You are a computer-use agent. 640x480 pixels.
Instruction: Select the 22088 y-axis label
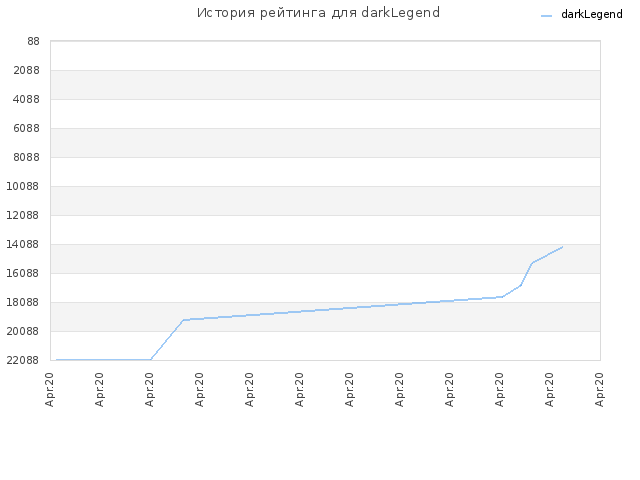point(23,360)
